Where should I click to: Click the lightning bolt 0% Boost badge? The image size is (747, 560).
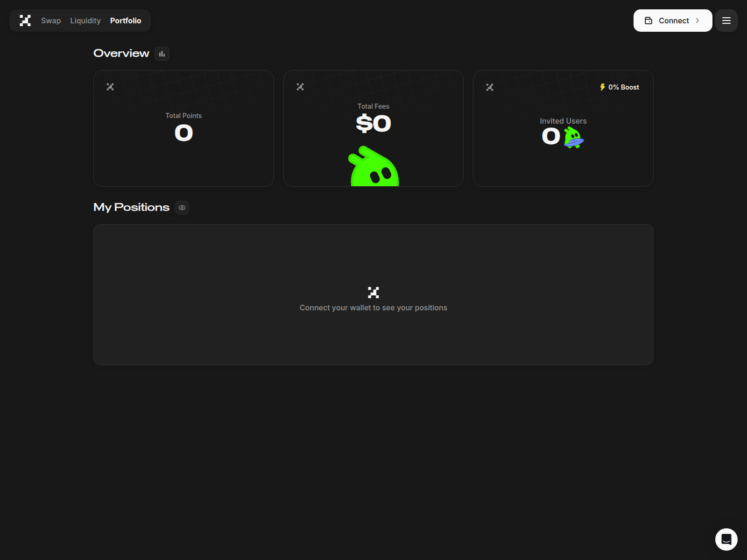point(620,87)
